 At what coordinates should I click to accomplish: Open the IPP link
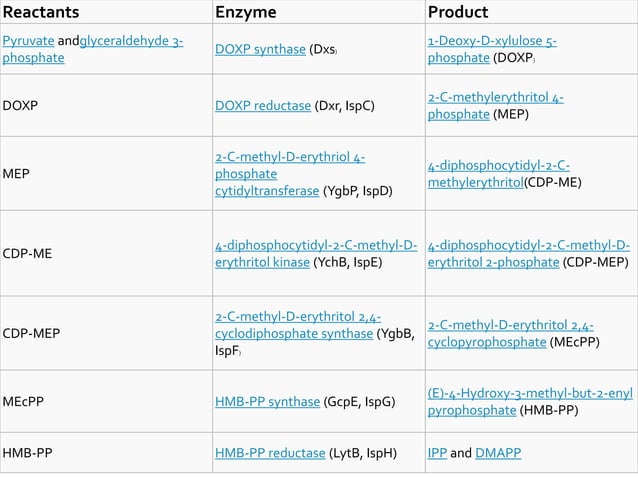(437, 453)
